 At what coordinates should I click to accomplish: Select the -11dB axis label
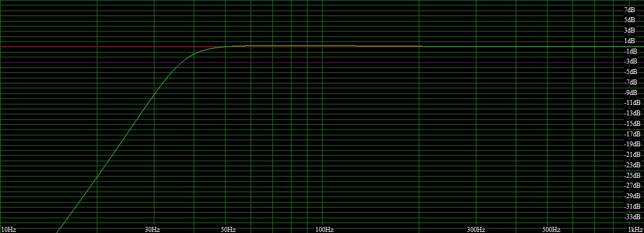pos(631,103)
